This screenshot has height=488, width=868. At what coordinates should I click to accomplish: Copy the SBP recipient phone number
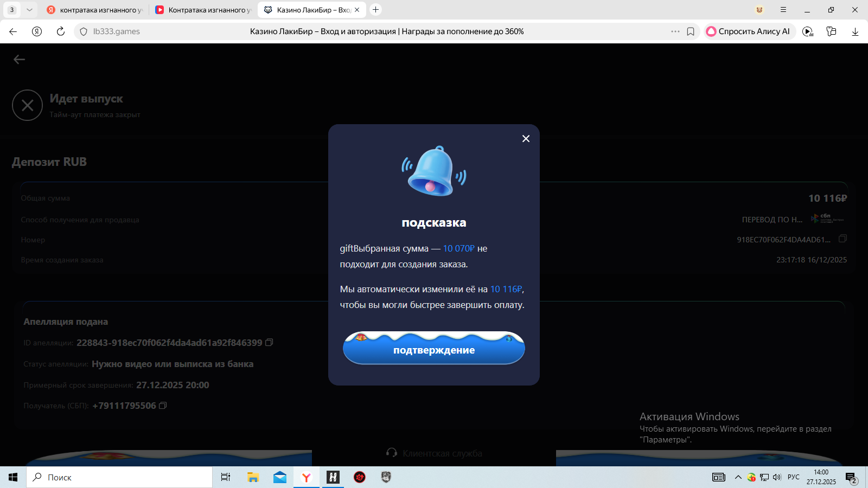[x=163, y=406]
